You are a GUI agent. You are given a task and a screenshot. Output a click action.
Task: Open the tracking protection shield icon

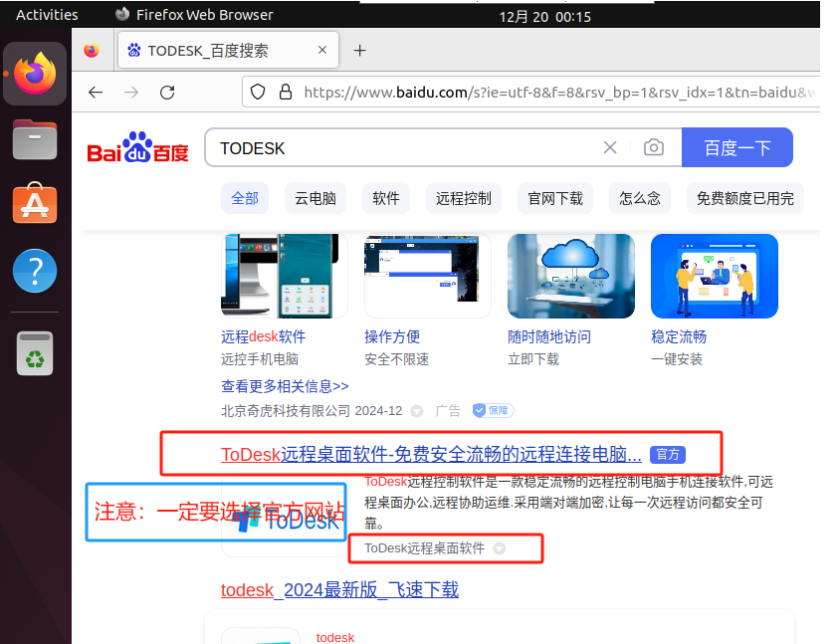pos(258,93)
